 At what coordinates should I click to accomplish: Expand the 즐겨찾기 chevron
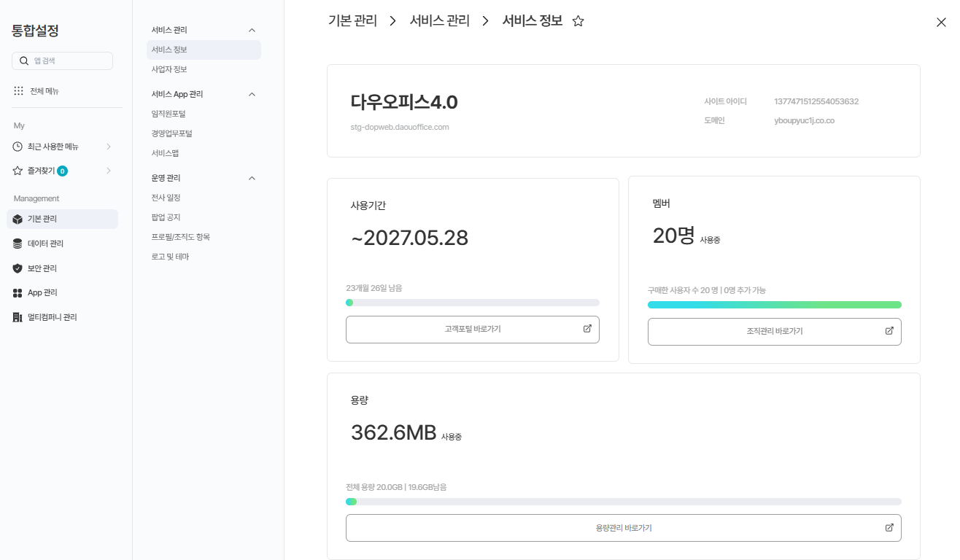[109, 171]
